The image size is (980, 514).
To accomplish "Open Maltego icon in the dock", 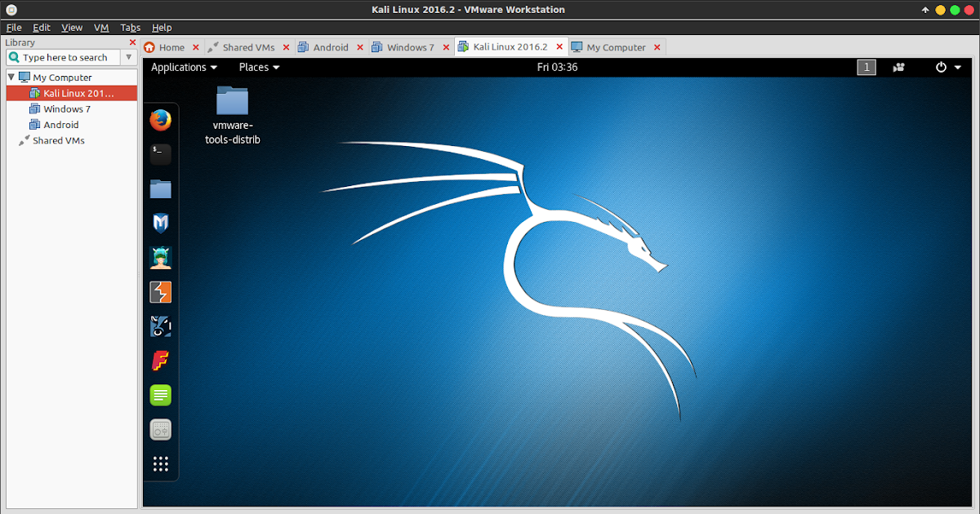I will click(x=160, y=326).
